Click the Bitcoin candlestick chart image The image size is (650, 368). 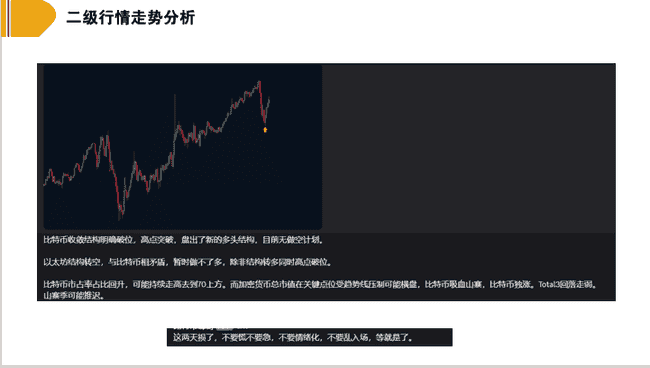183,147
